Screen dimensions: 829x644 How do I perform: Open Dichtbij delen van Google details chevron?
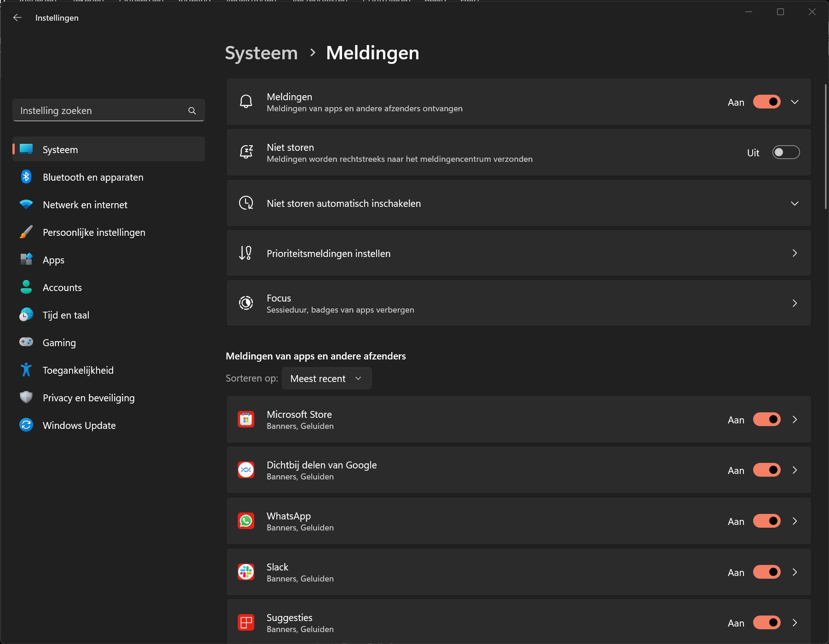[x=795, y=470]
